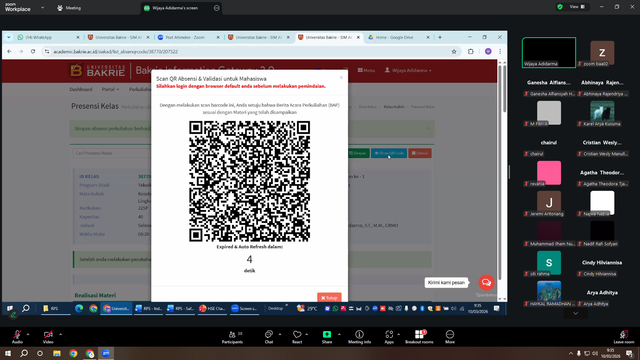Screen dimensions: 640x360
Task: Open the Zoom Chat panel
Action: pos(269,337)
